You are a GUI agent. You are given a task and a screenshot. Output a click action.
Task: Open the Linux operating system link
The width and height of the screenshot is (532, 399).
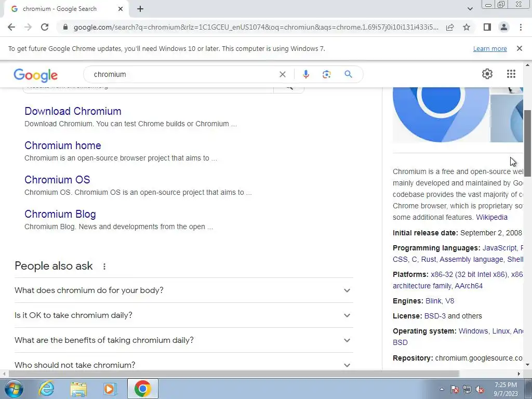coord(501,331)
